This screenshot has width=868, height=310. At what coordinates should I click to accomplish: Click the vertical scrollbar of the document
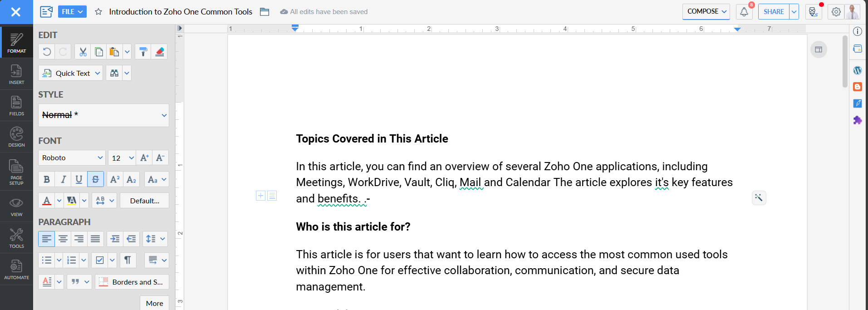pyautogui.click(x=844, y=61)
